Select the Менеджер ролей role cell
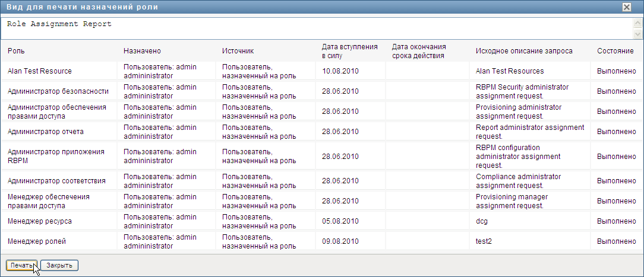Image resolution: width=644 pixels, height=277 pixels. click(37, 241)
